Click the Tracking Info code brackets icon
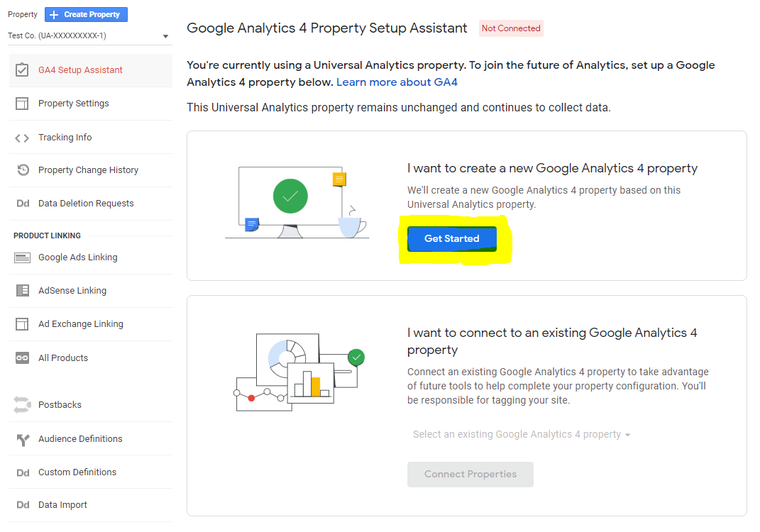The height and width of the screenshot is (532, 760). click(x=22, y=138)
